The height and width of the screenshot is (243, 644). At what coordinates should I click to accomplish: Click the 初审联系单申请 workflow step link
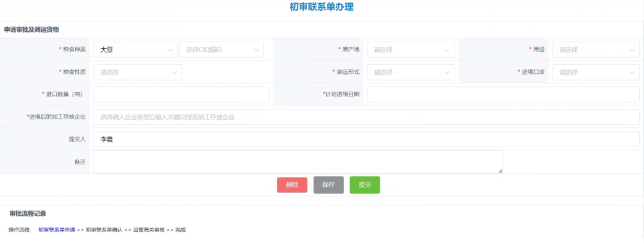click(57, 230)
